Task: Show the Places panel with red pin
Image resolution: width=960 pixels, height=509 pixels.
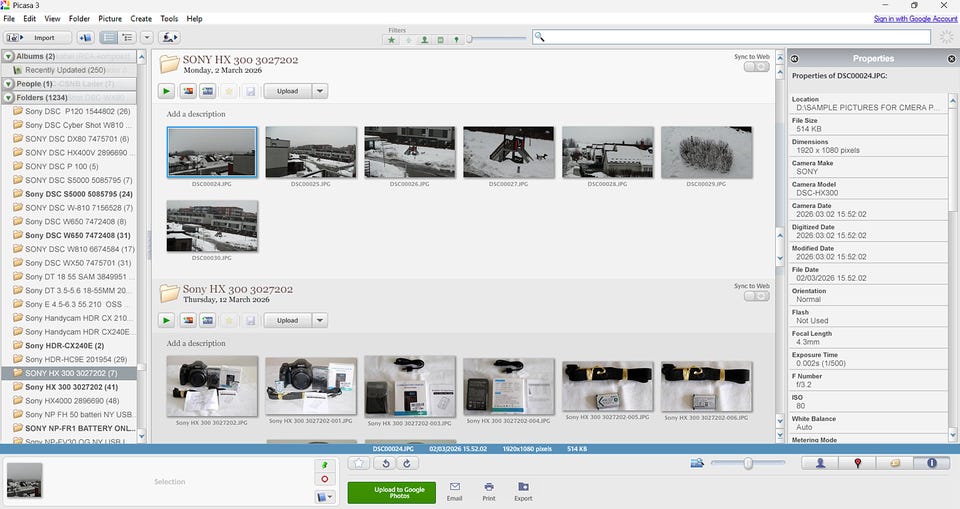Action: [857, 464]
